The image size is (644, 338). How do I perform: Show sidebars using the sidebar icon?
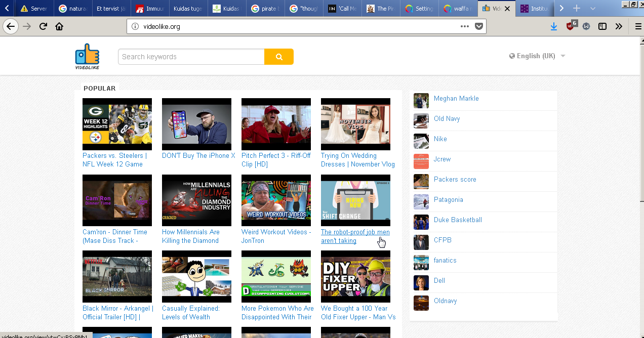click(x=602, y=26)
